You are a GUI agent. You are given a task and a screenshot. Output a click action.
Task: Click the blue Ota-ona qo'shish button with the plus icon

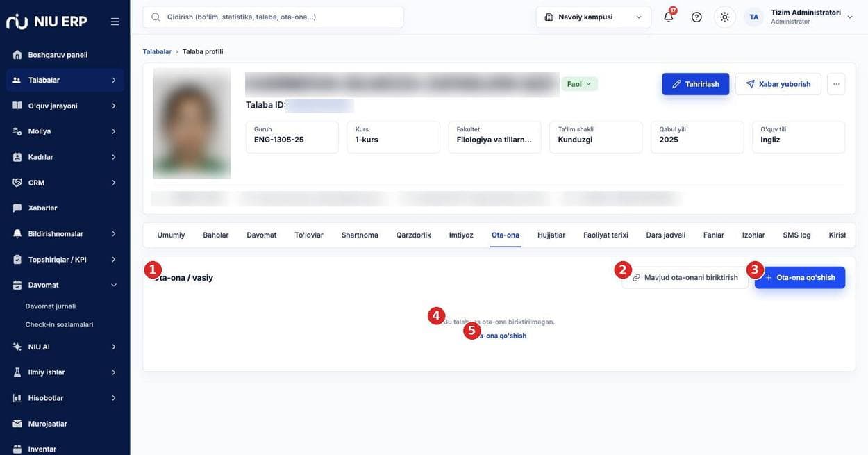pos(800,278)
